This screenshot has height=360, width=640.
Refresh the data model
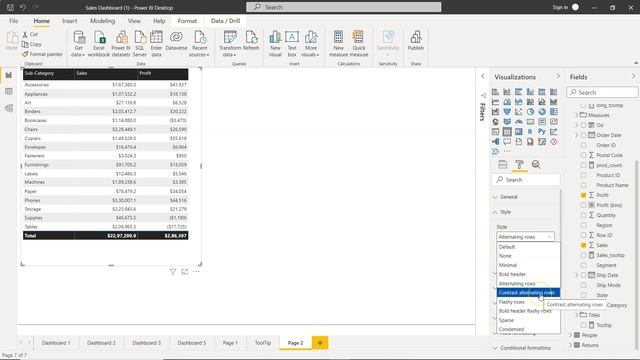(x=251, y=41)
